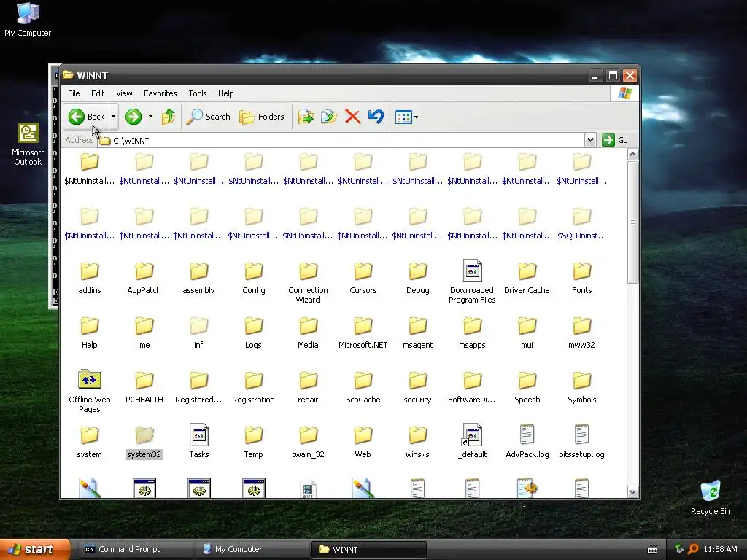Open the Favorites menu

click(x=160, y=93)
